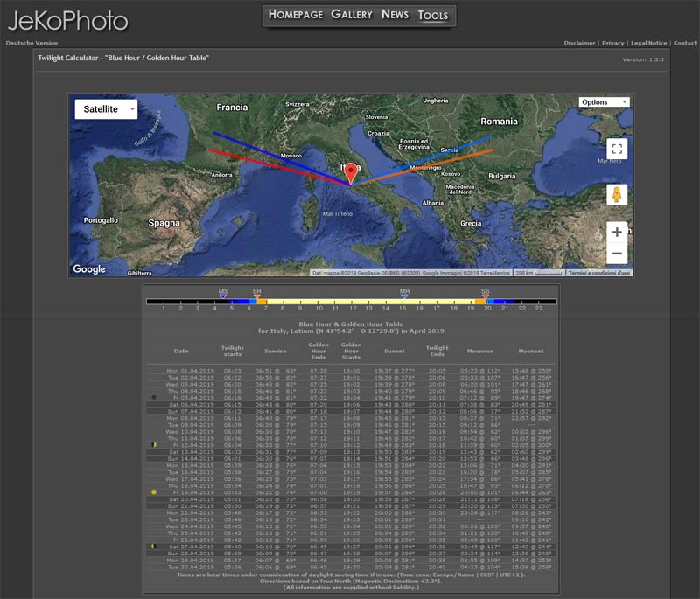Click the Google logo on the map
The height and width of the screenshot is (599, 700).
[x=88, y=269]
